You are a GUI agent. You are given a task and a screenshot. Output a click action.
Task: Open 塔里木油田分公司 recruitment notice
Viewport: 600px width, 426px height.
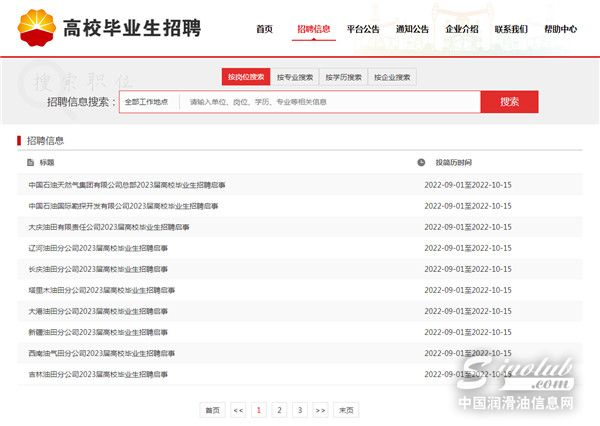102,290
